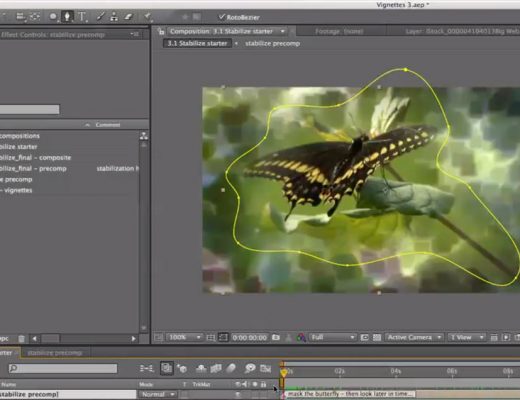Take a snapshot with the camera icon
The width and height of the screenshot is (520, 400).
(276, 337)
